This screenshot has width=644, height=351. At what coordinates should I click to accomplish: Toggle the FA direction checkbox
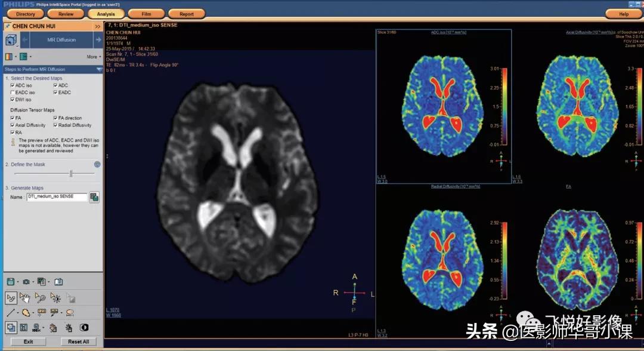click(55, 118)
